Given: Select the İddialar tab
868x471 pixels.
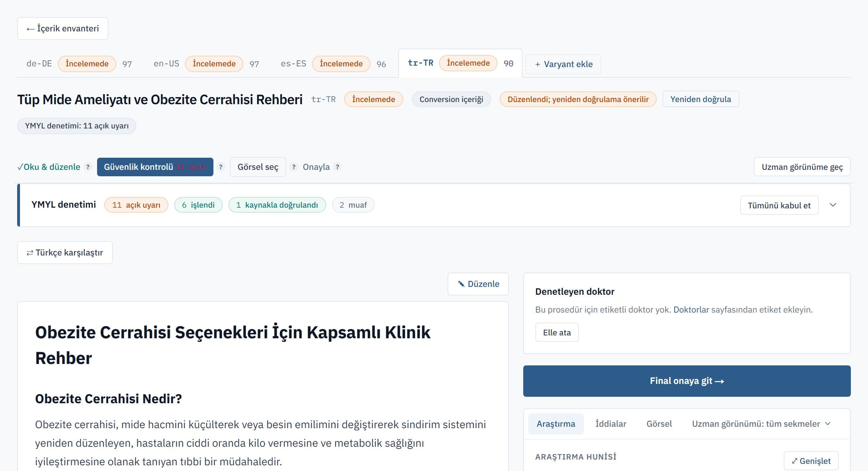Looking at the screenshot, I should 611,424.
